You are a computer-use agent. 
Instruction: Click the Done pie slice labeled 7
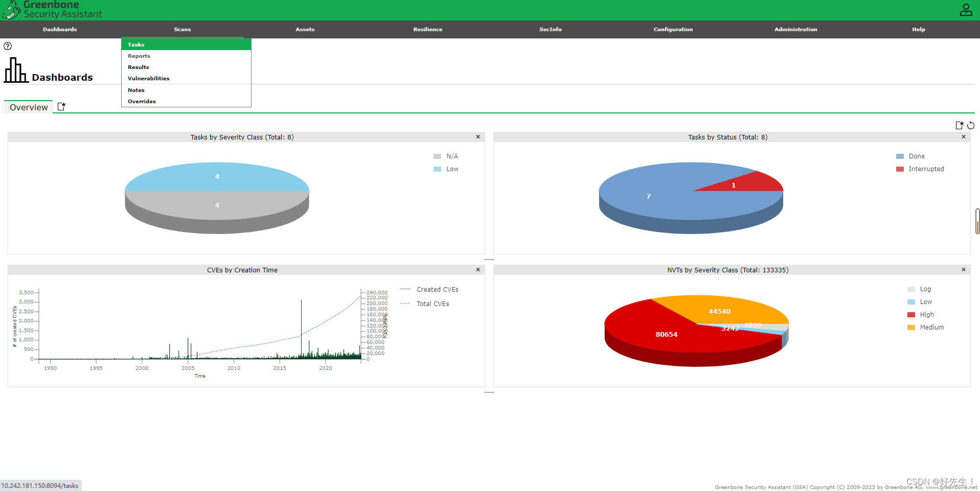click(x=649, y=196)
